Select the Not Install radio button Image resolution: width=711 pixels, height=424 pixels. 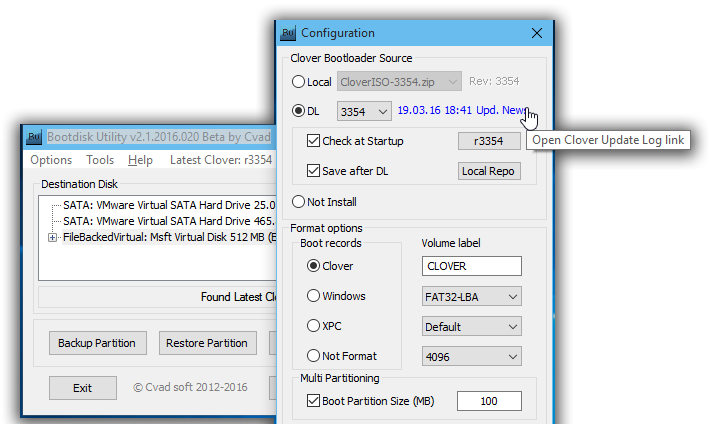click(x=298, y=202)
